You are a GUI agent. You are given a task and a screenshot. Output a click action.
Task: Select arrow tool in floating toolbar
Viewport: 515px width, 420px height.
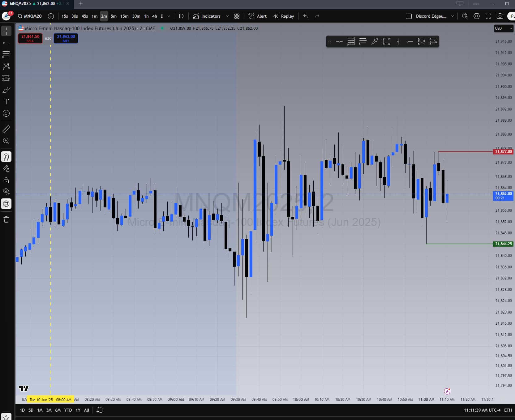click(375, 41)
